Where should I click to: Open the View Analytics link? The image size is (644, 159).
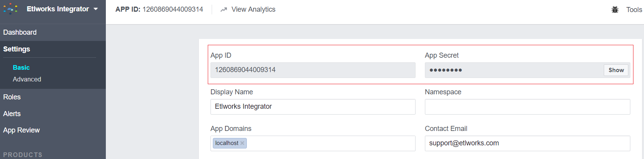[253, 9]
